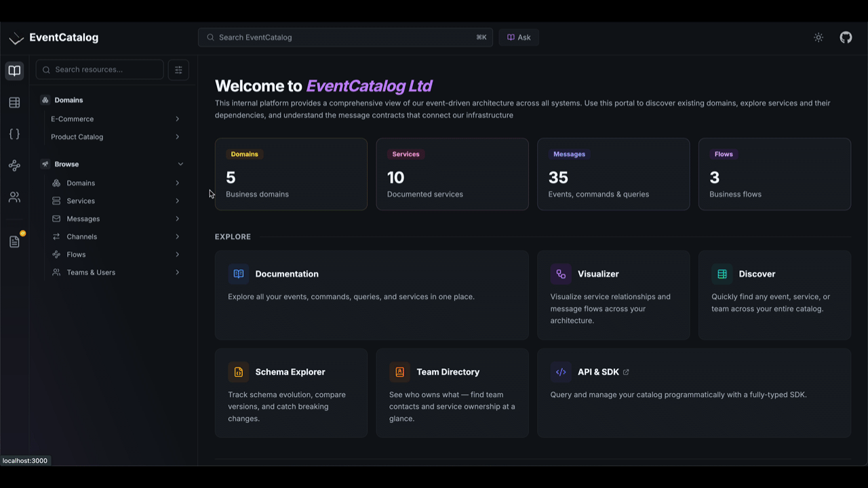Image resolution: width=868 pixels, height=488 pixels.
Task: Expand the Services chevron
Action: (177, 201)
